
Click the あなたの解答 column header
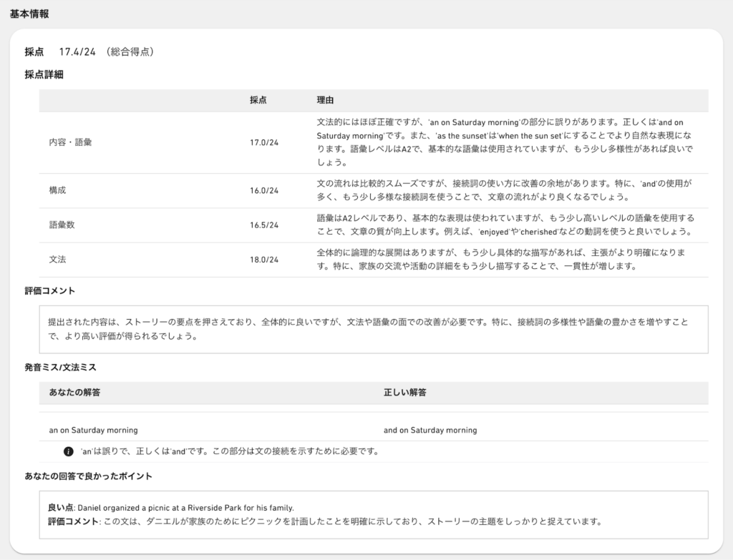(74, 393)
